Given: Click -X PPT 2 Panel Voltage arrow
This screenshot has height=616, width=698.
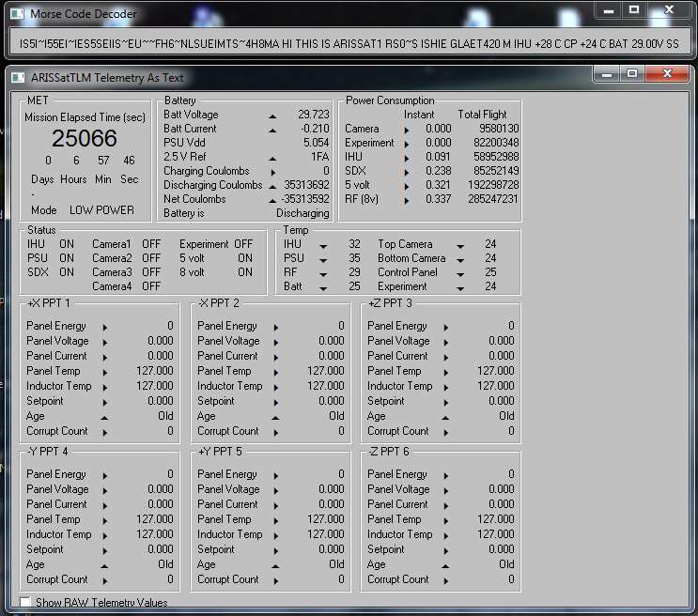Looking at the screenshot, I should coord(276,342).
